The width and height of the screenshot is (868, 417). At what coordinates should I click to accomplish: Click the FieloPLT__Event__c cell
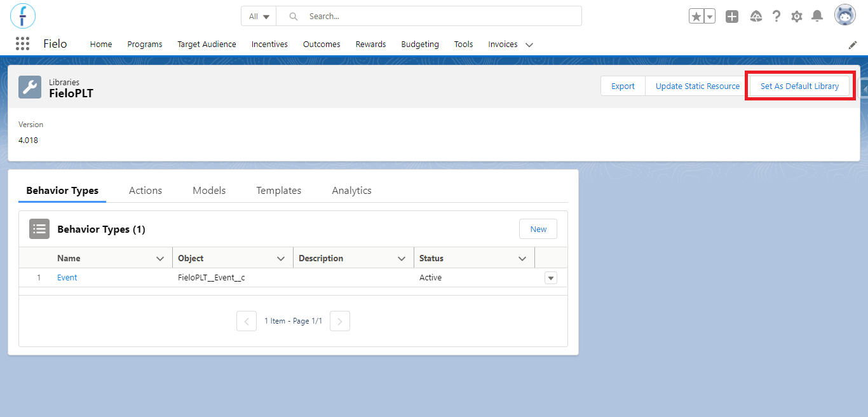[x=212, y=278]
